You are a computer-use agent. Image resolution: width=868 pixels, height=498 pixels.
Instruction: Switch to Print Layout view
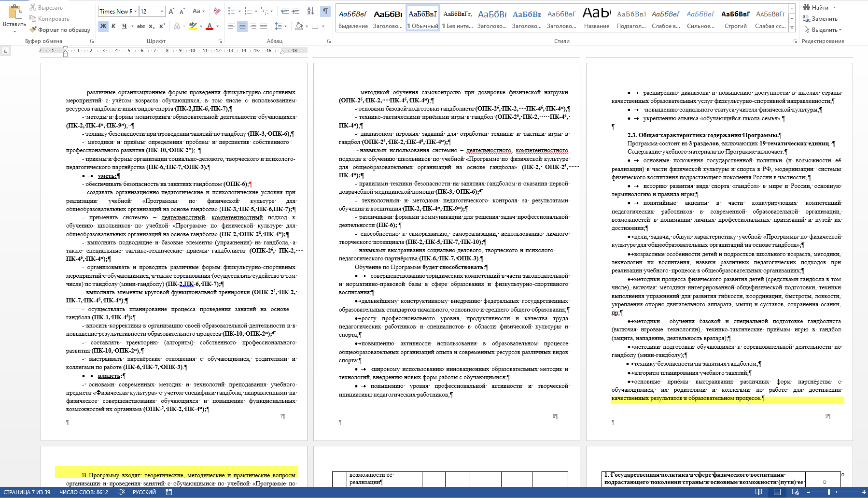click(777, 492)
